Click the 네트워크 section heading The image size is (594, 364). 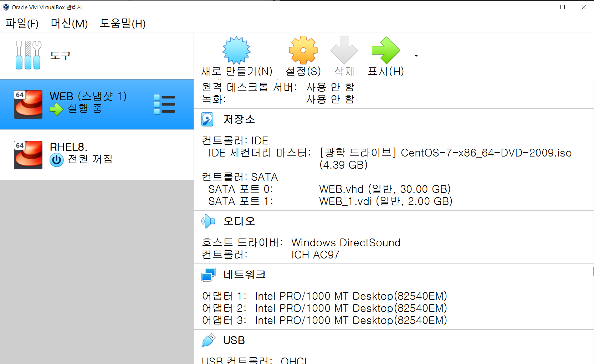coord(245,275)
